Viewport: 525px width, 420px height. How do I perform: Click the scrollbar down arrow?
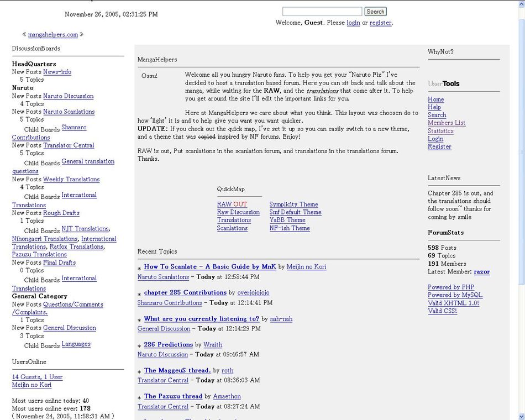pos(522,417)
